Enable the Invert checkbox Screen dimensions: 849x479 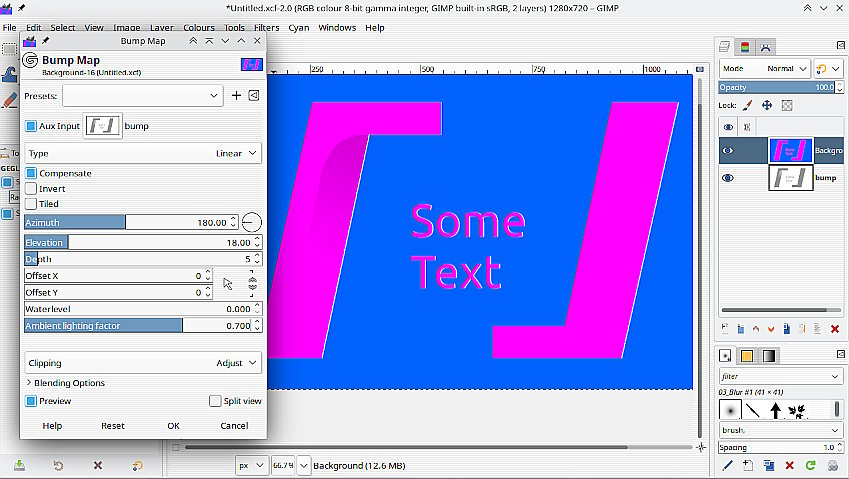[31, 188]
